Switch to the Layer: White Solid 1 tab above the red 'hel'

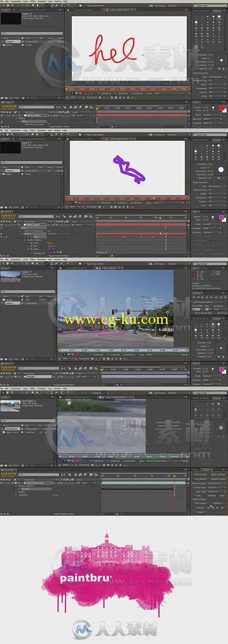pos(119,10)
